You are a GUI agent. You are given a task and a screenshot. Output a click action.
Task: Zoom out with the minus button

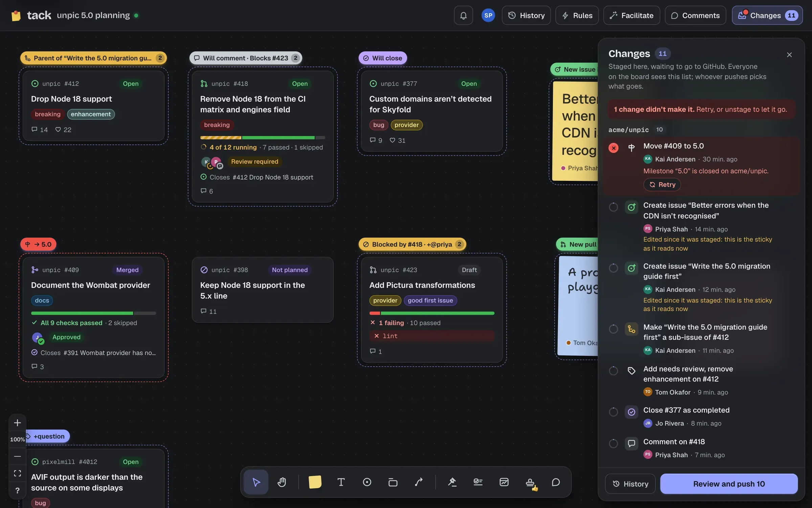17,456
